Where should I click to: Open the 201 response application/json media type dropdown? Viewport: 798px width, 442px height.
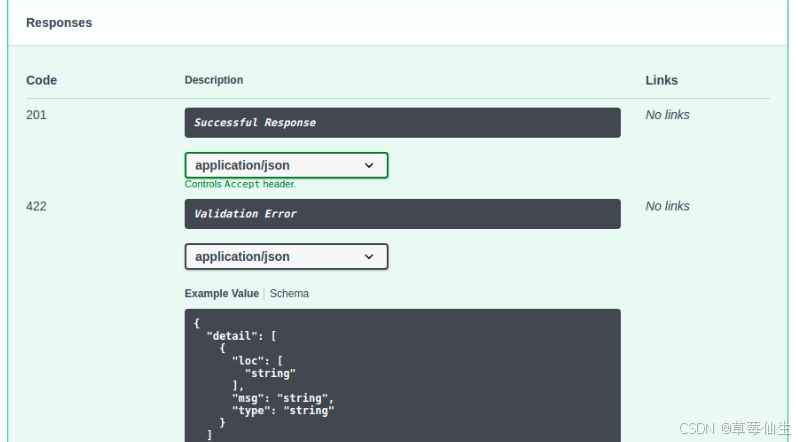(x=286, y=165)
